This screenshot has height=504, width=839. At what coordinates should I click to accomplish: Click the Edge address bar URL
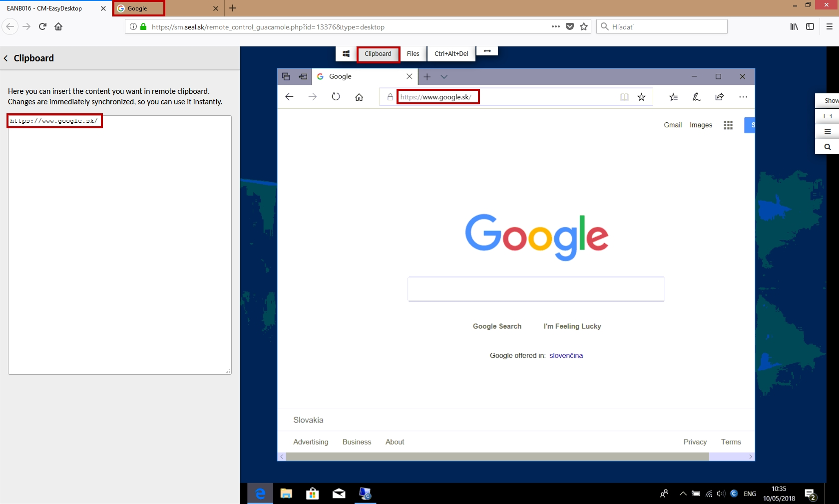pyautogui.click(x=436, y=97)
